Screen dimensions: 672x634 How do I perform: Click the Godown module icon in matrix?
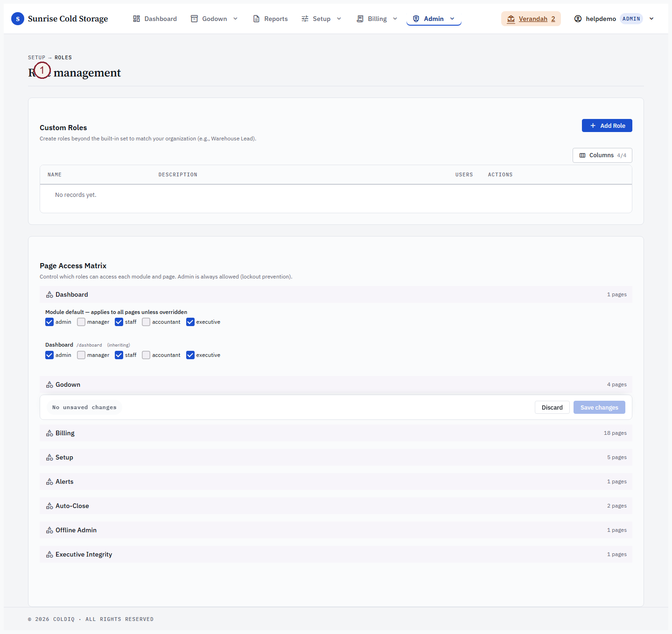(49, 384)
